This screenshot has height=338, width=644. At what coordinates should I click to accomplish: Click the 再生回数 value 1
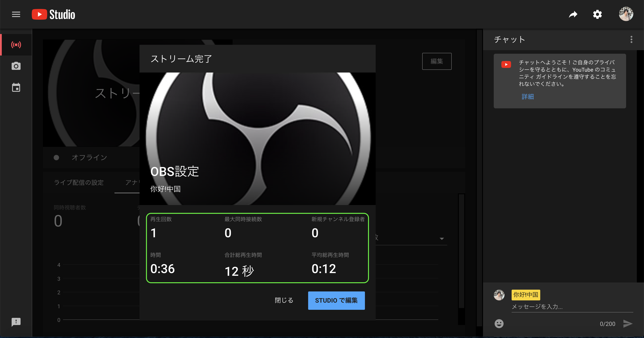(153, 233)
